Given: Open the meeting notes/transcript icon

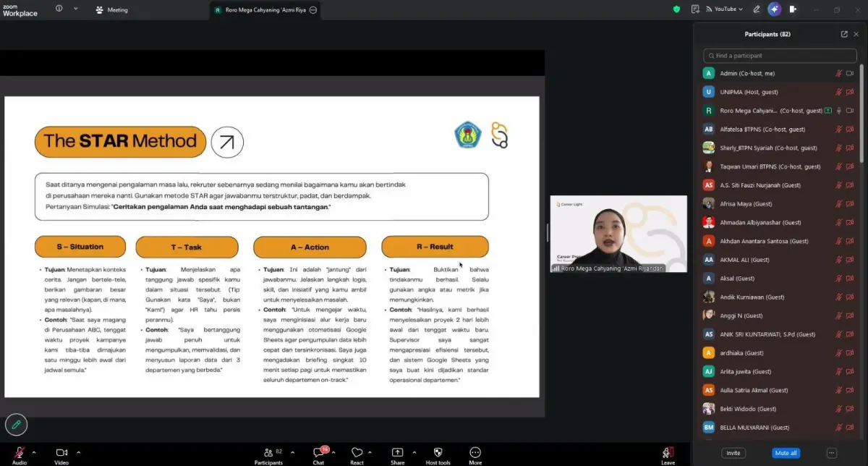Looking at the screenshot, I should tap(695, 9).
